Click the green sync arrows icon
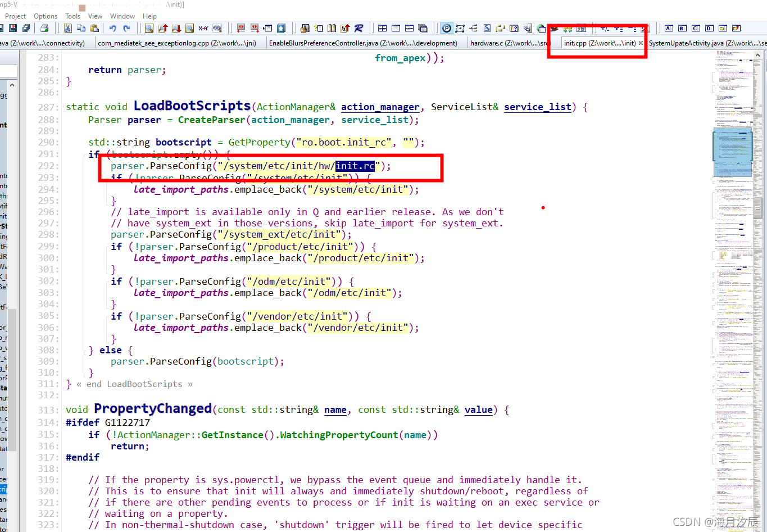 (x=568, y=28)
